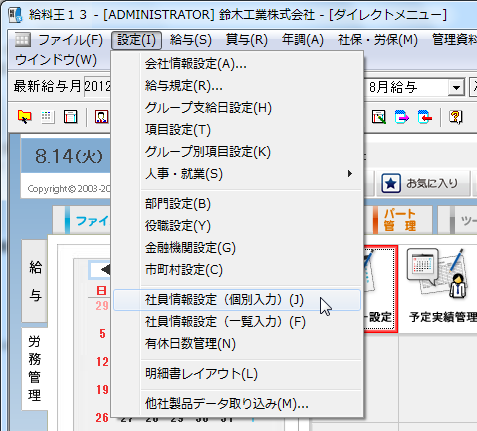
Task: Click the app grid icon left of ファイル menu
Action: pos(23,40)
